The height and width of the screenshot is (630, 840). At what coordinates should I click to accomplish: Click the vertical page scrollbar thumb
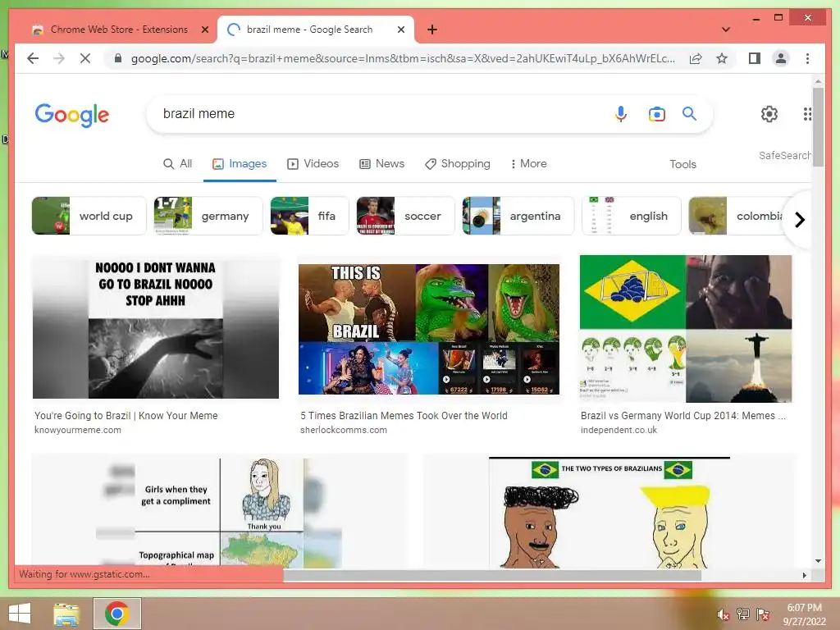coord(818,127)
